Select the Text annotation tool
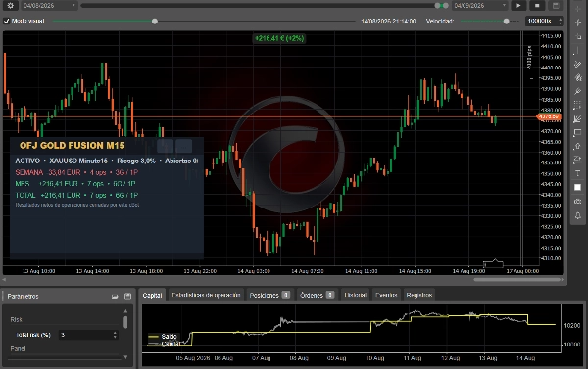This screenshot has width=588, height=369. point(578,173)
